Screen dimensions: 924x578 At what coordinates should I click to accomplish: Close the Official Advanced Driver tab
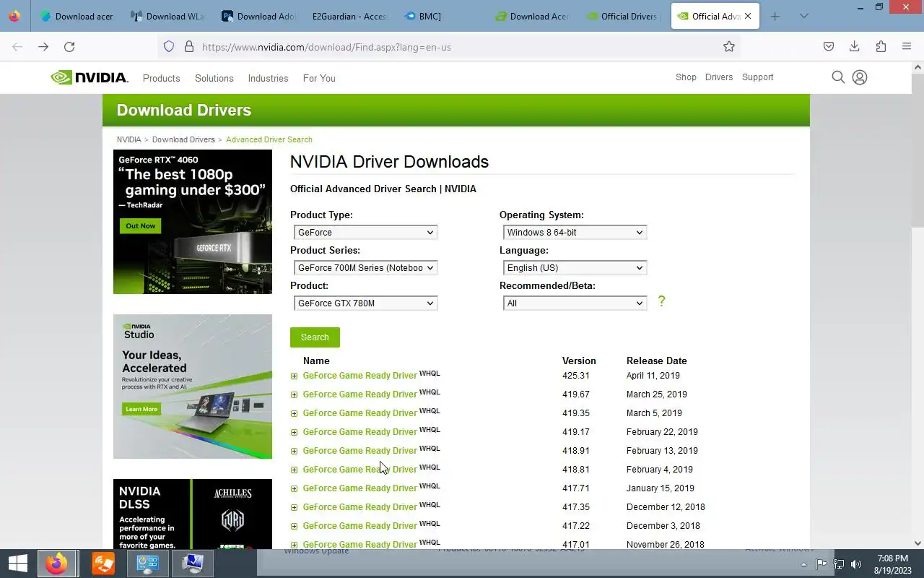pyautogui.click(x=748, y=16)
